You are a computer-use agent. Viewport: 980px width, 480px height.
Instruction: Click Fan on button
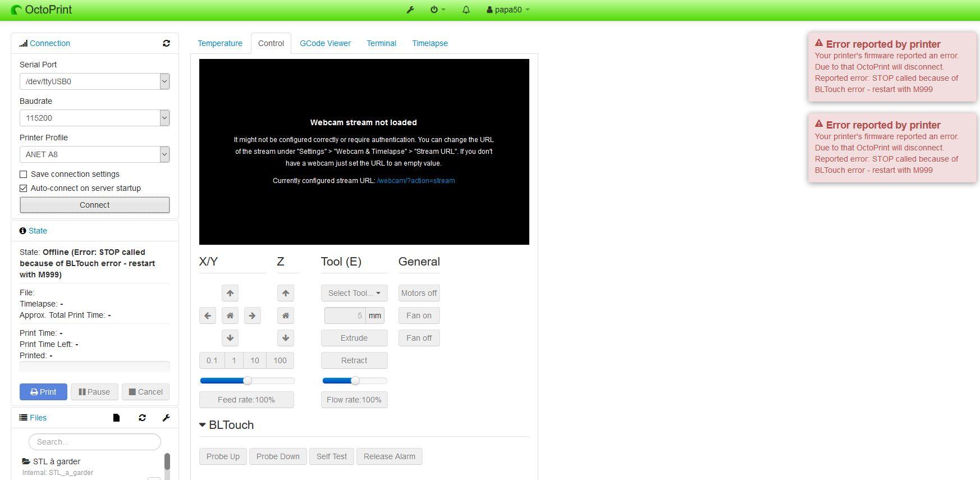pos(419,316)
